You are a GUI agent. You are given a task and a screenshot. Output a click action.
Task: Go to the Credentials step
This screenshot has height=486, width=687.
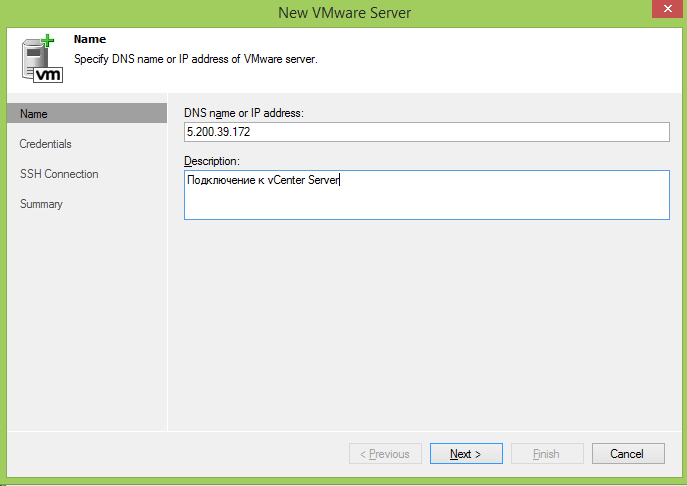[45, 144]
